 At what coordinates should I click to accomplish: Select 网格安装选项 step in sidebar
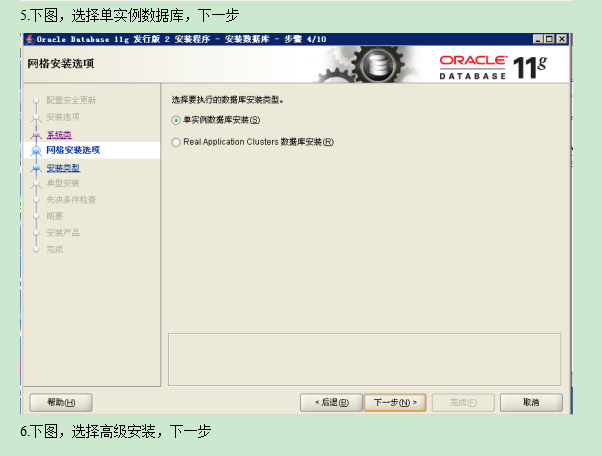click(73, 150)
